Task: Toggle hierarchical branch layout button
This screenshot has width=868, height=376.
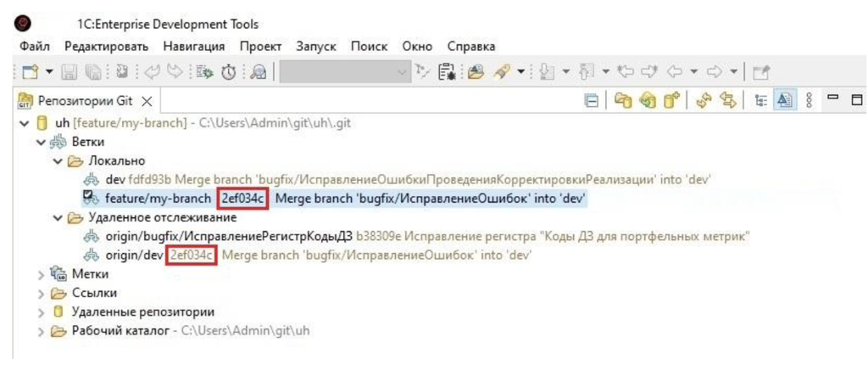Action: pyautogui.click(x=759, y=101)
